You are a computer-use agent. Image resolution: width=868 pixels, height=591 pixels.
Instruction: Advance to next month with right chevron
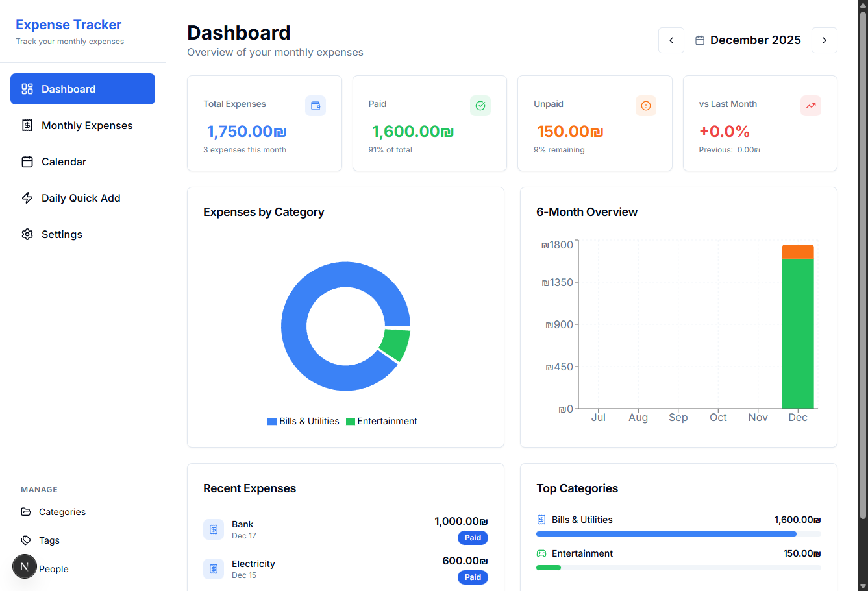click(825, 40)
